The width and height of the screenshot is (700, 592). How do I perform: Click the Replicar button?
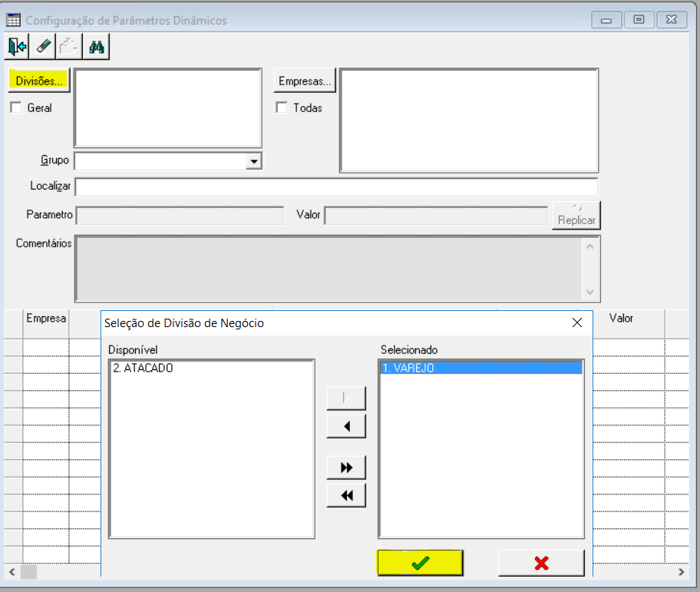coord(576,215)
